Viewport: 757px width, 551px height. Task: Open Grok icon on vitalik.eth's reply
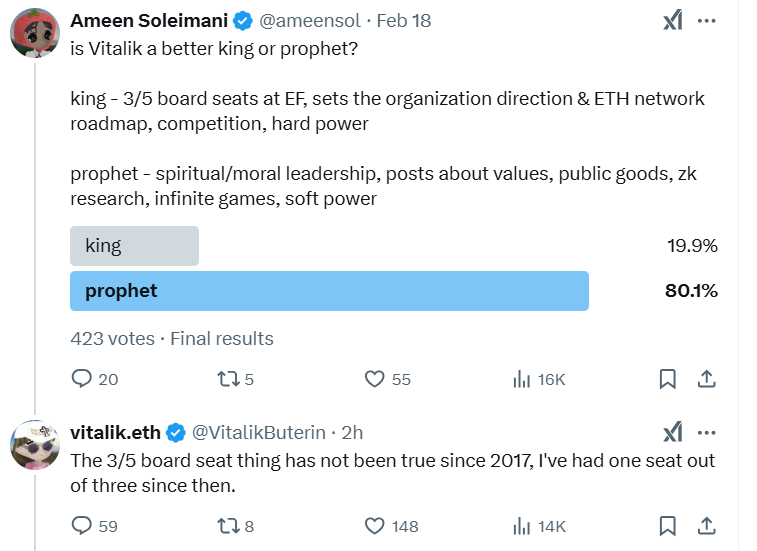coord(673,432)
